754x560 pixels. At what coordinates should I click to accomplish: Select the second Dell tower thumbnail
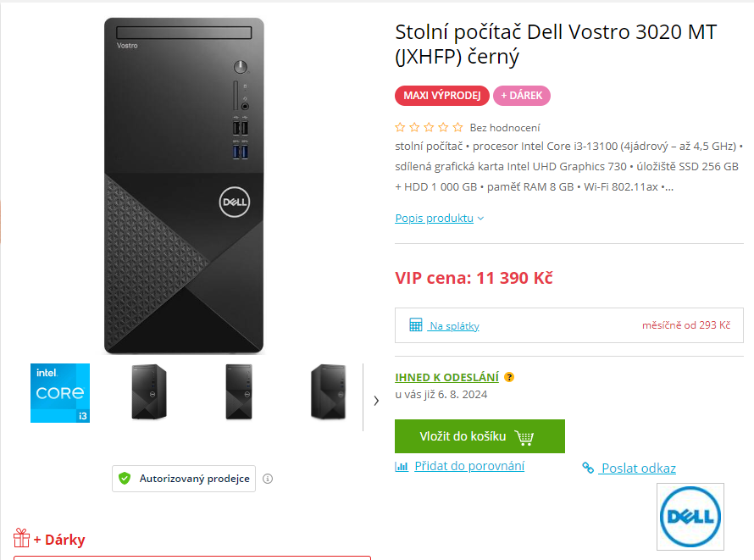pyautogui.click(x=239, y=392)
